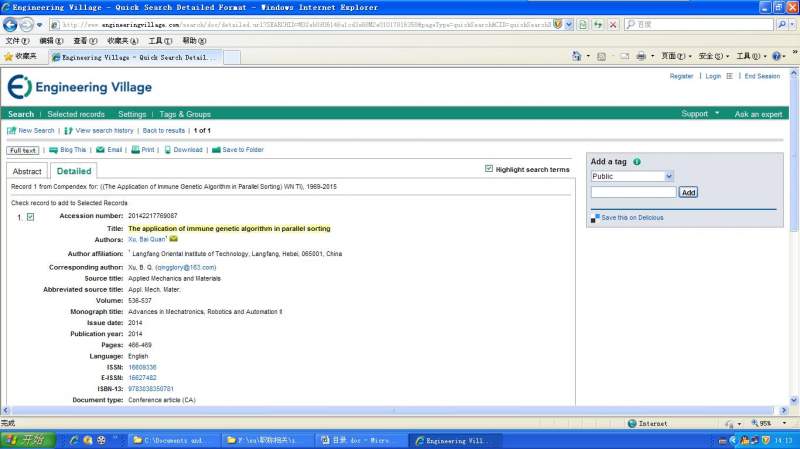Open the Public tag visibility dropdown

669,177
